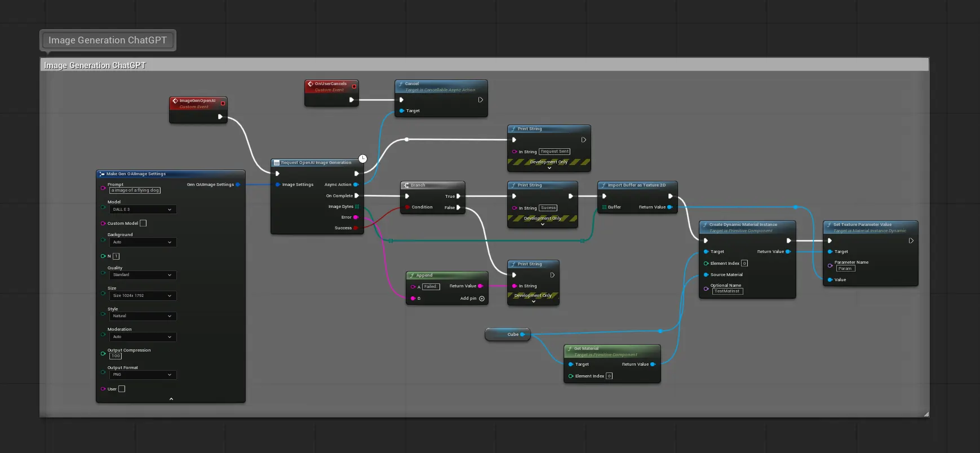The width and height of the screenshot is (980, 453).
Task: Open the Style dropdown set to Natural
Action: click(143, 316)
